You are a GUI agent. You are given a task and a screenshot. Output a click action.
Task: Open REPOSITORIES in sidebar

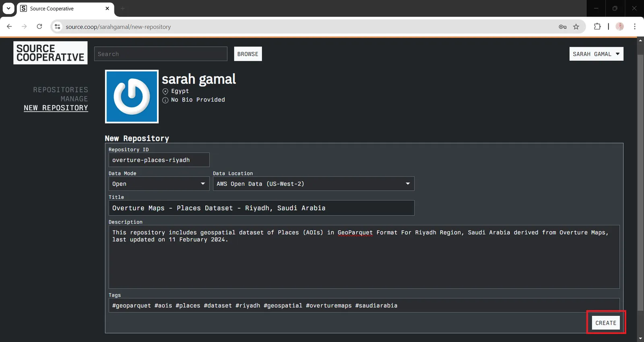[60, 90]
